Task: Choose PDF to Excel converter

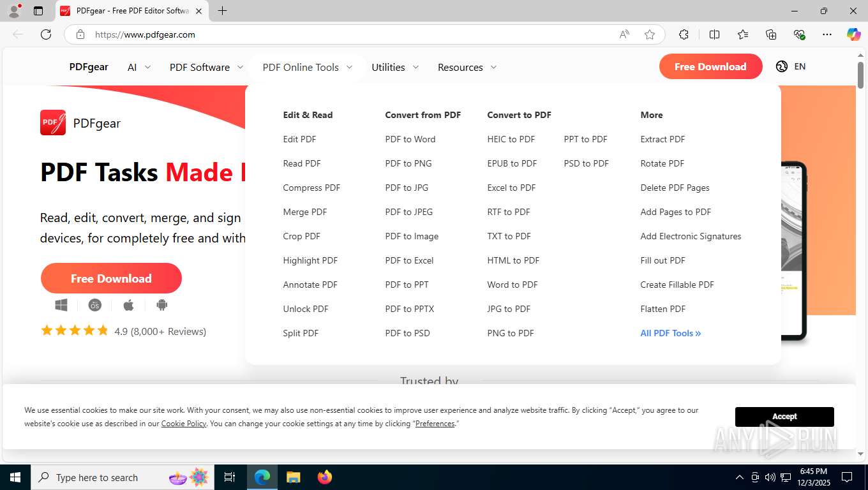Action: click(x=409, y=260)
